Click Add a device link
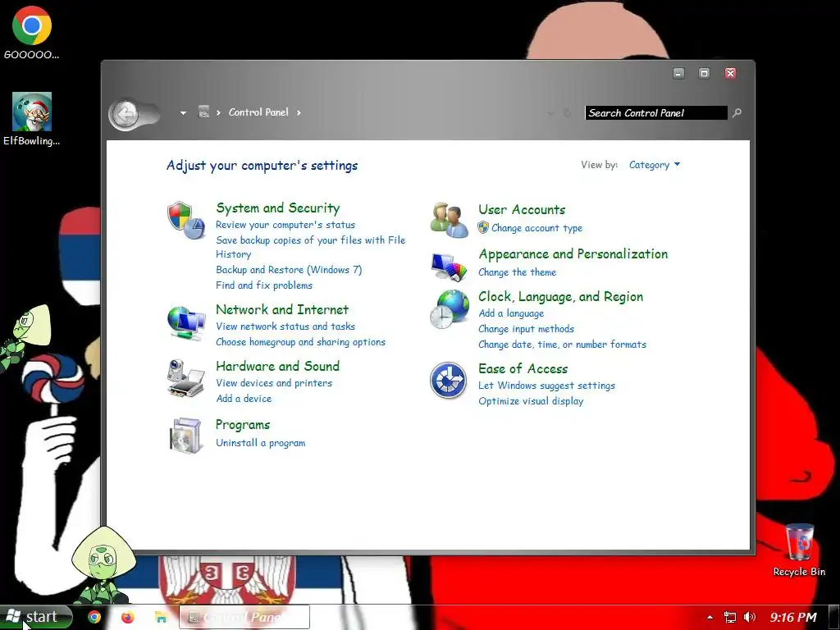The height and width of the screenshot is (630, 840). pyautogui.click(x=243, y=399)
